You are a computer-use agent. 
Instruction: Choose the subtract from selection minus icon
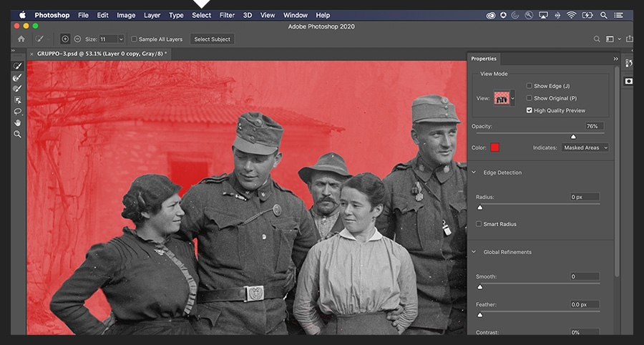(77, 39)
